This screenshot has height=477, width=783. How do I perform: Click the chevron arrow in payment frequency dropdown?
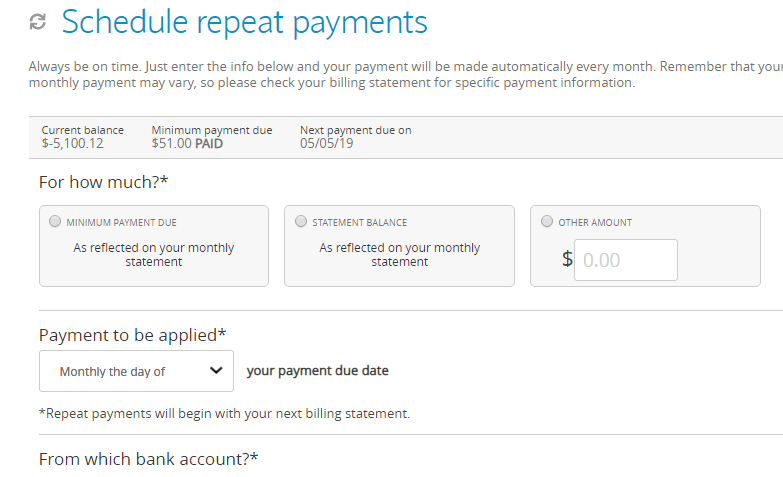coord(216,370)
